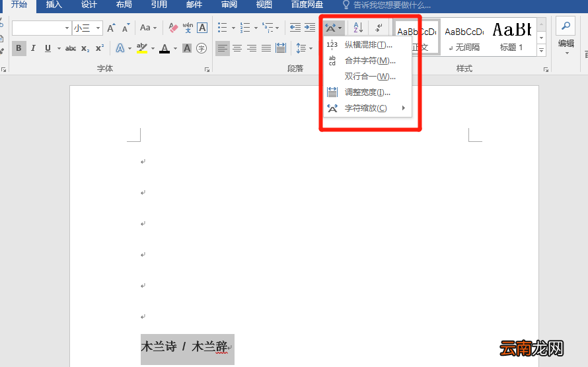Open underline style dropdown arrow
The image size is (588, 367).
[x=59, y=48]
